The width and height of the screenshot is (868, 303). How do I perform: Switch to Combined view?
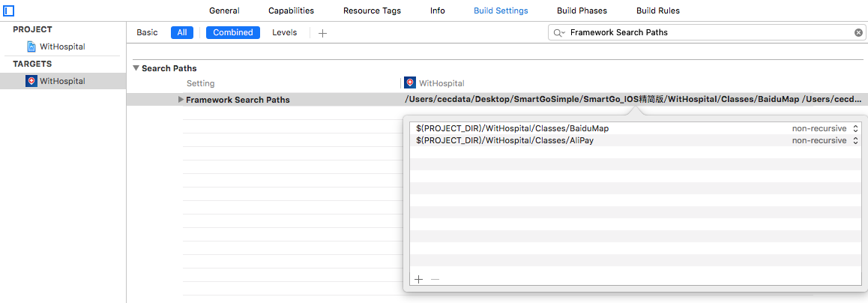point(233,33)
